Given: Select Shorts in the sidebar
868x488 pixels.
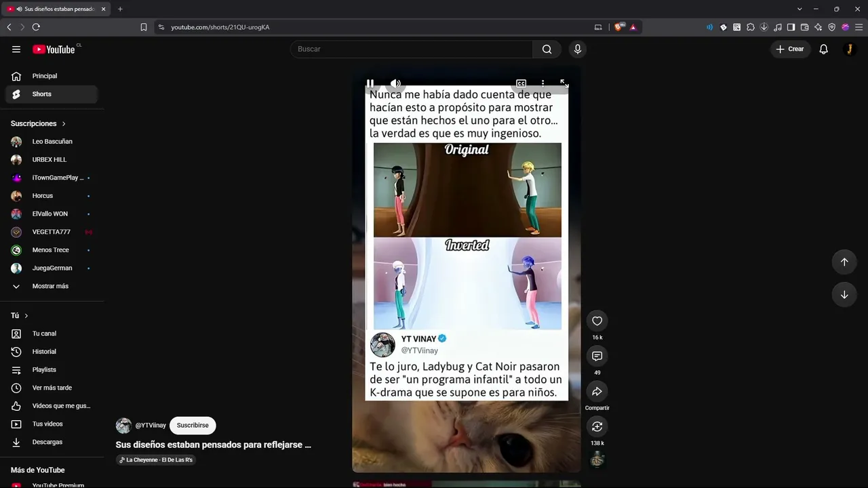Looking at the screenshot, I should (52, 94).
